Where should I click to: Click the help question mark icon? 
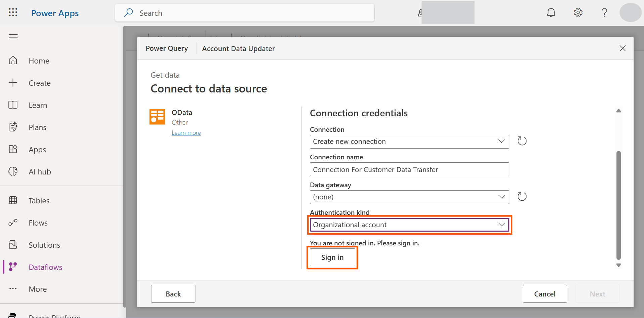click(x=604, y=13)
